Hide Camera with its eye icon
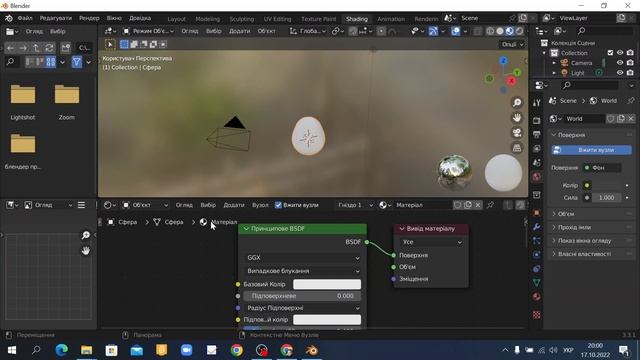The image size is (640, 360). point(620,63)
